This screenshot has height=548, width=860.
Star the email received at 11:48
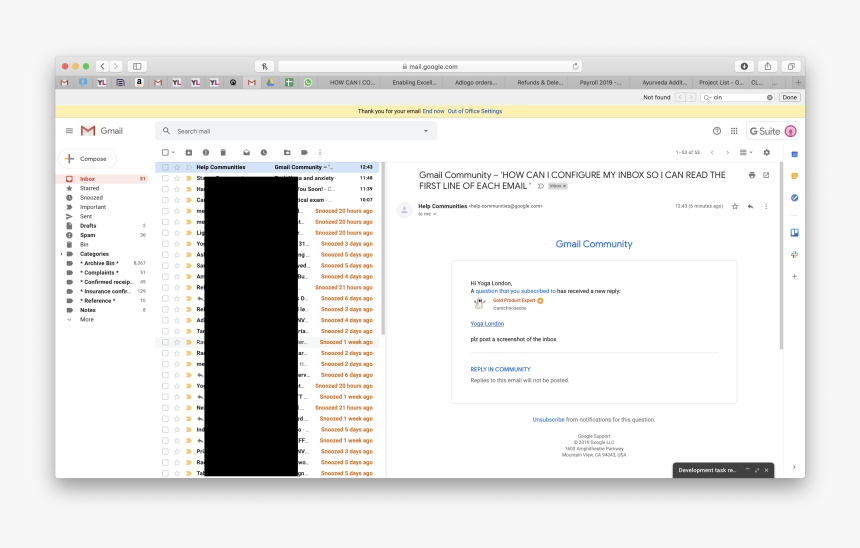(x=177, y=178)
